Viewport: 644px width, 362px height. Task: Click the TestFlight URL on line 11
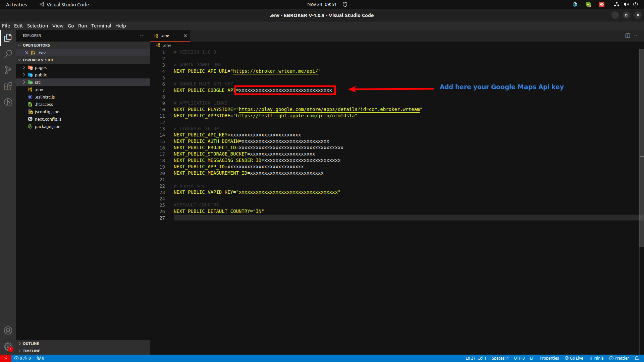295,116
